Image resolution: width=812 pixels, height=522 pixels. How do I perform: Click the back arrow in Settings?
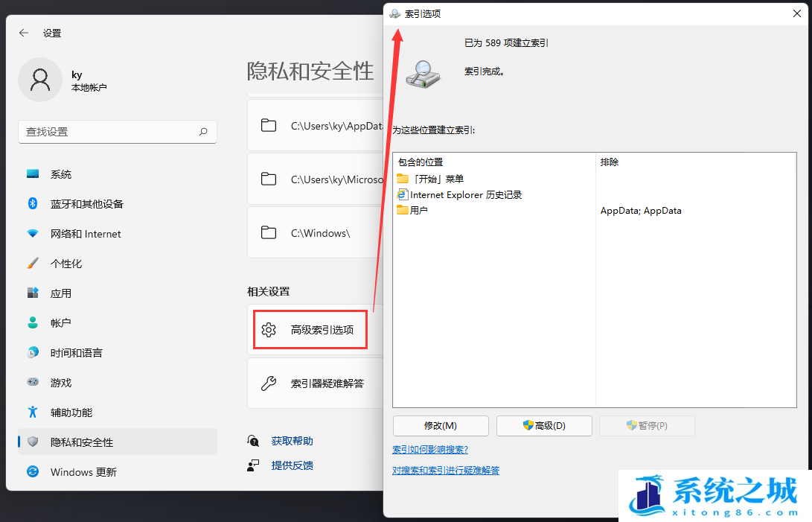click(24, 34)
